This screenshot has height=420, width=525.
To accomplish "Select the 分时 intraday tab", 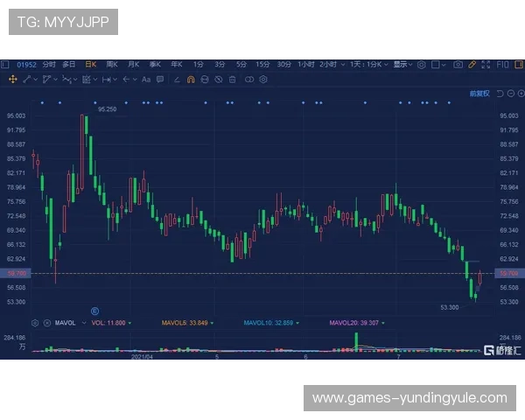I will coord(48,64).
